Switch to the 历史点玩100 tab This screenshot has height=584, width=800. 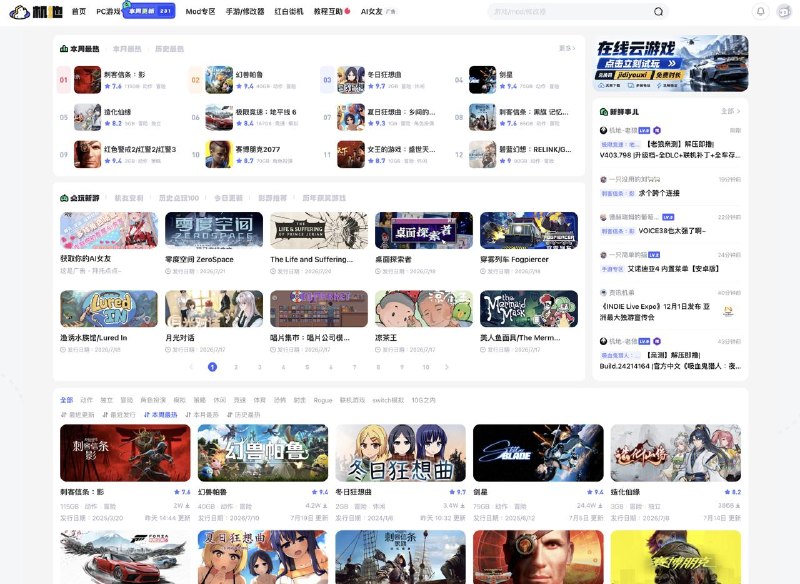coord(179,198)
